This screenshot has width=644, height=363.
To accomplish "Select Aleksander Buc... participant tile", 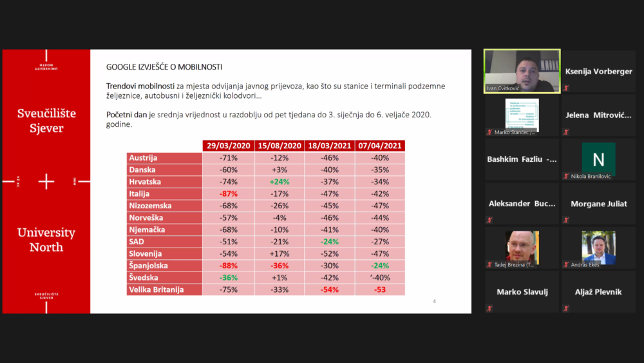I will tap(522, 204).
